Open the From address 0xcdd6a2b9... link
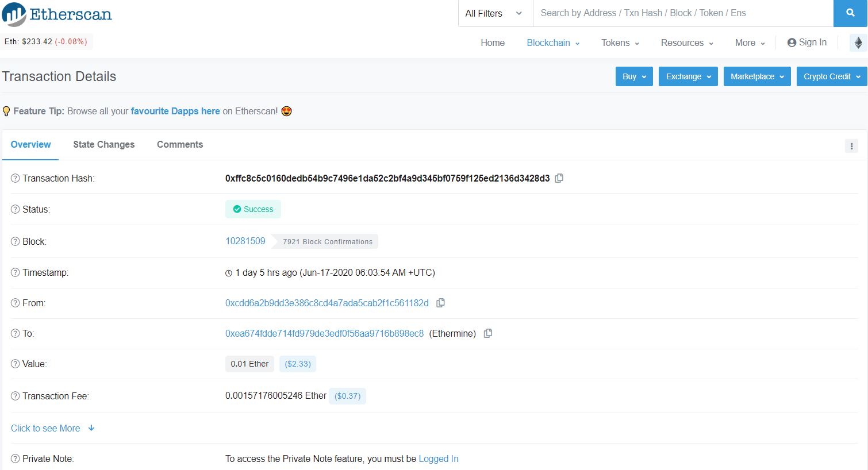868x470 pixels. (327, 303)
